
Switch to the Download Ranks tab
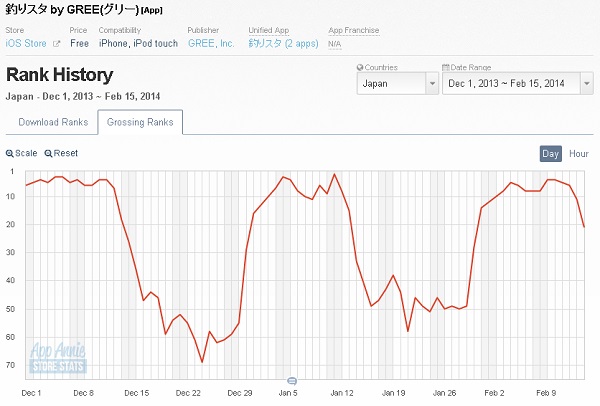(51, 123)
